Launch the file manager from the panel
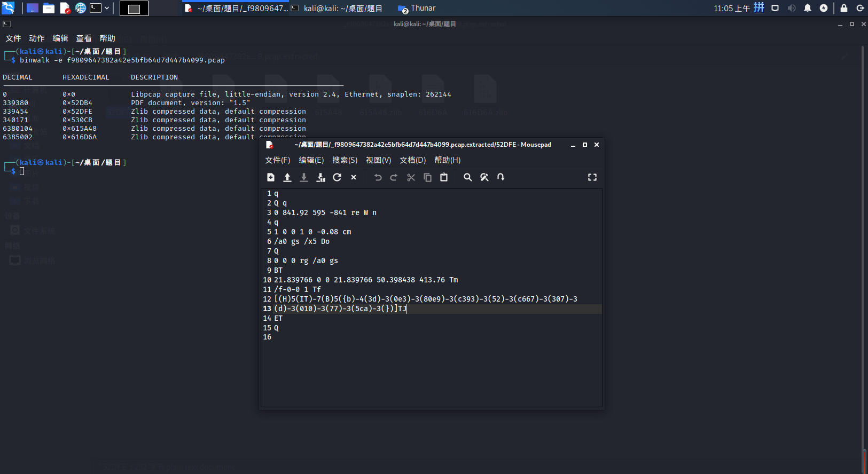Screen dimensions: 868x474 (x=49, y=8)
